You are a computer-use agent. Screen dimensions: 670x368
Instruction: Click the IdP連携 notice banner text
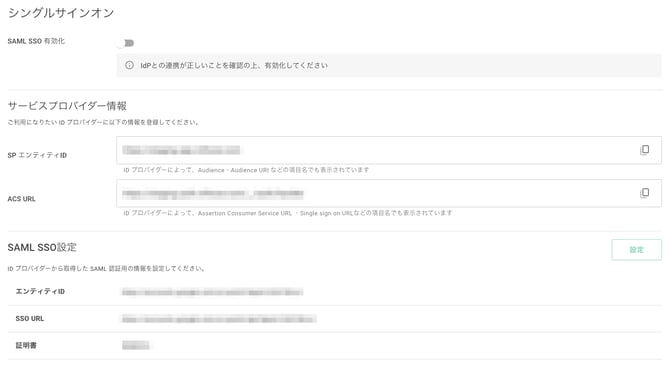(x=234, y=65)
